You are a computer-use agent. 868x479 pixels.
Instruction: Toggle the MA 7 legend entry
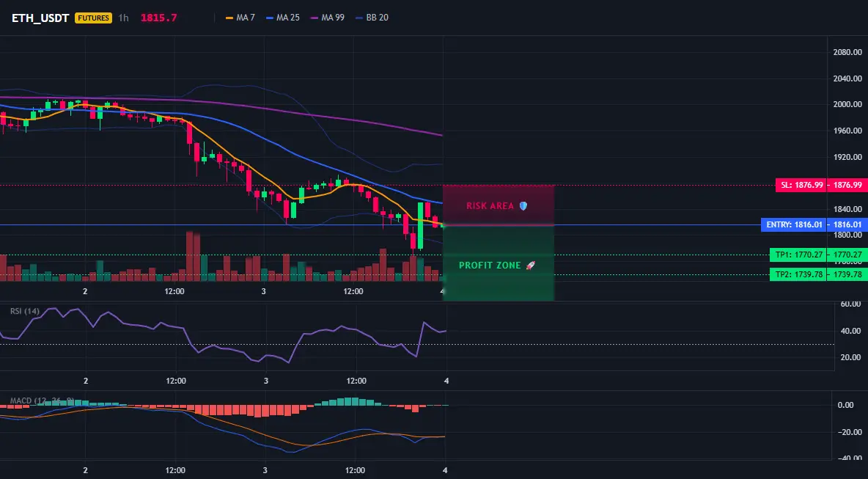240,18
